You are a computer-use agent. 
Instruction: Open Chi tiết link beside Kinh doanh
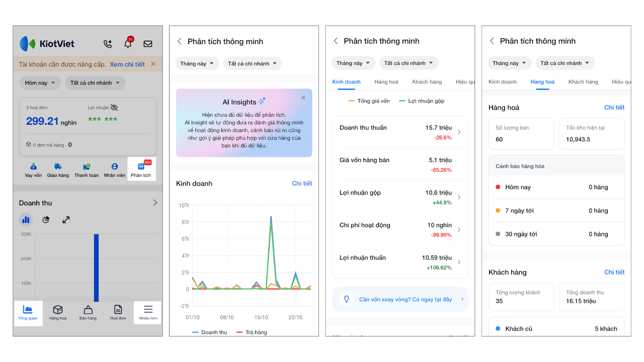pyautogui.click(x=302, y=183)
